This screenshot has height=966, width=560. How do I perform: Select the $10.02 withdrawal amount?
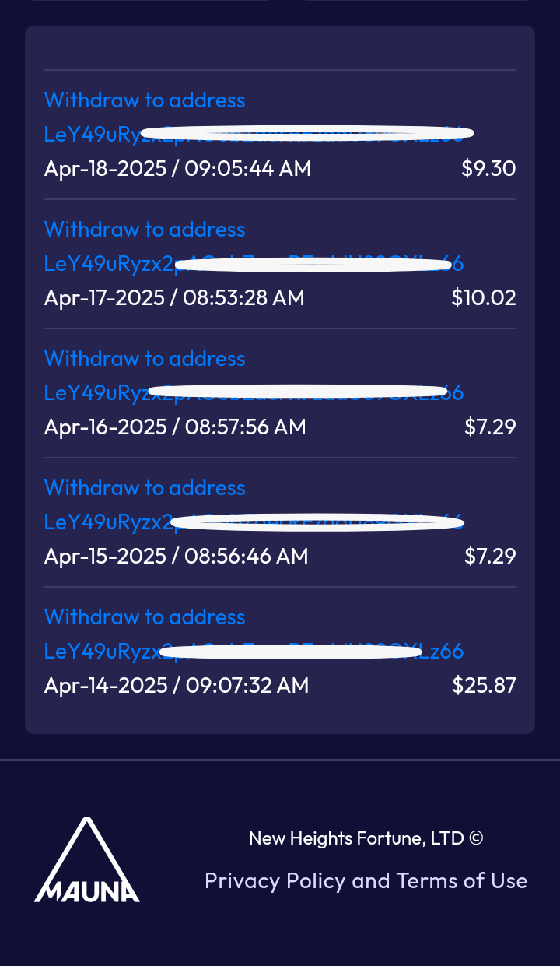(x=484, y=298)
